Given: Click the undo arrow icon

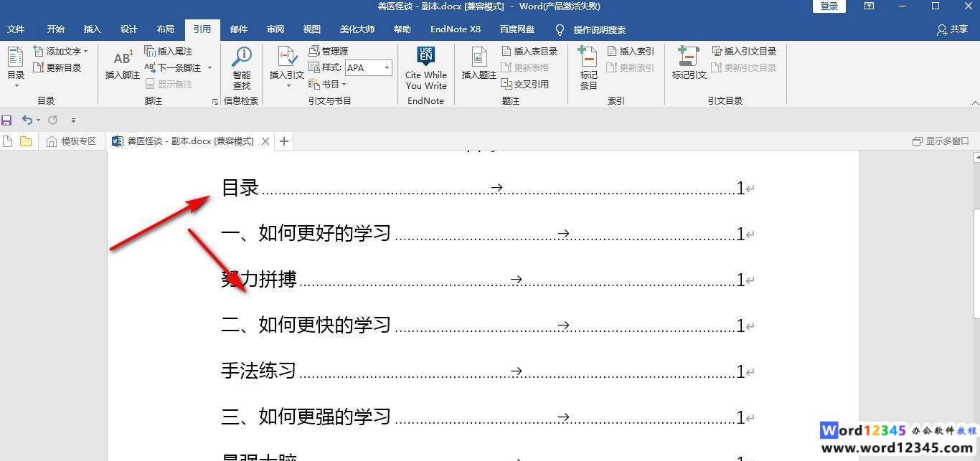Looking at the screenshot, I should (x=27, y=120).
